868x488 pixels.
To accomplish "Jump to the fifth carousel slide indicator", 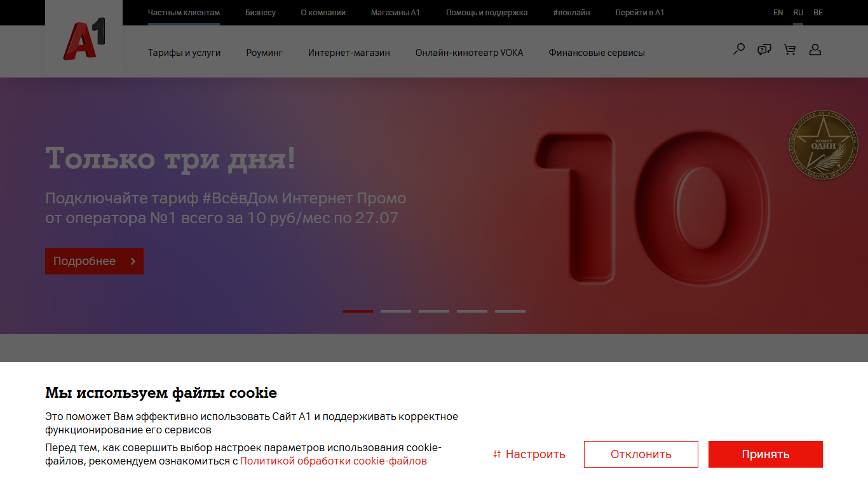I will click(x=510, y=311).
